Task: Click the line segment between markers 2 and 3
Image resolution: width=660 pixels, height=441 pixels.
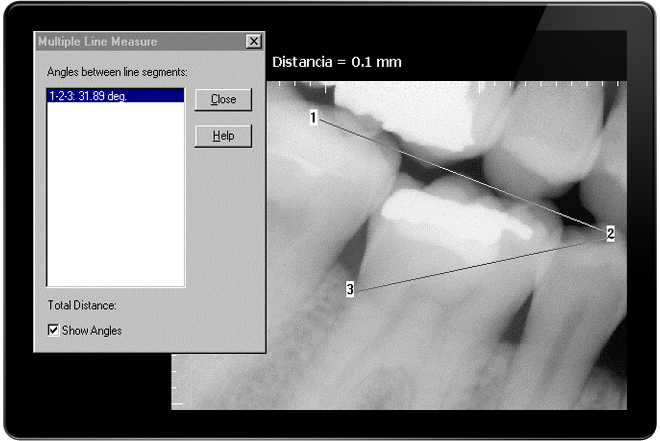Action: coord(480,262)
